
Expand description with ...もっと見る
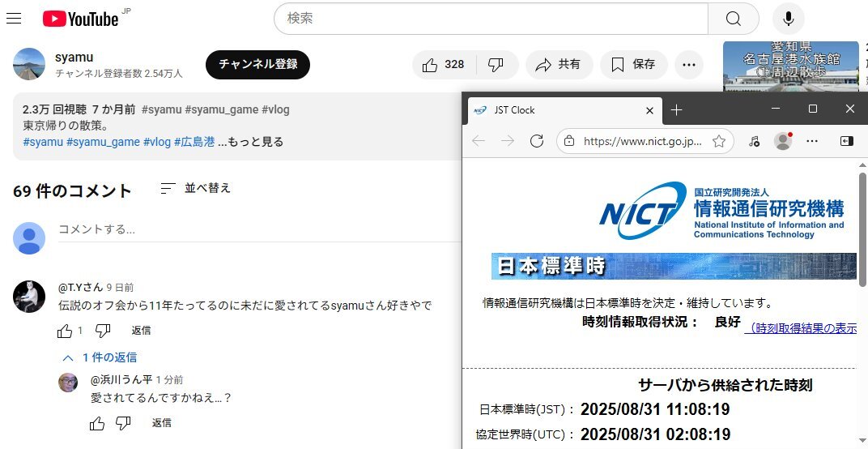(250, 142)
